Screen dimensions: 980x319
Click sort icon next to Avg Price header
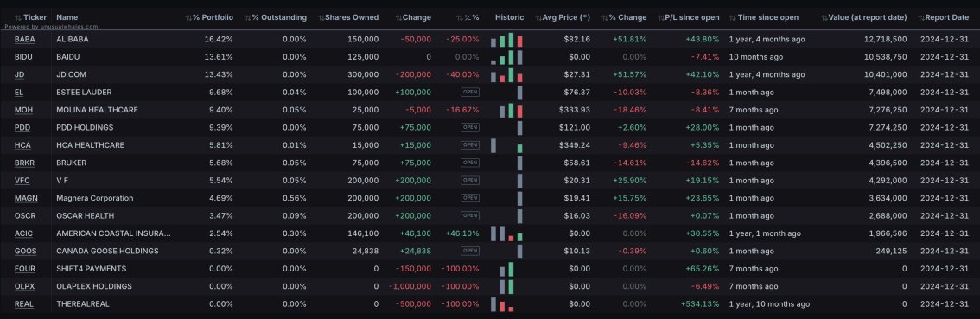pyautogui.click(x=538, y=17)
